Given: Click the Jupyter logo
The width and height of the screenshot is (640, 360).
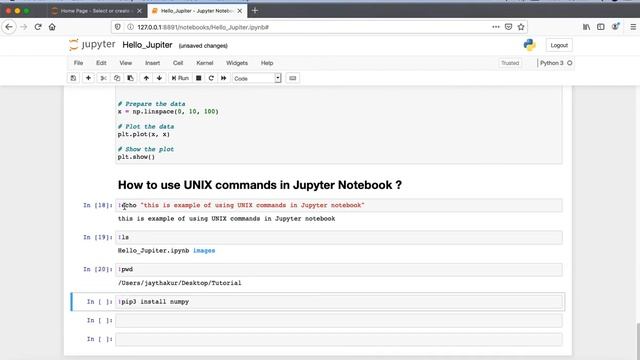Looking at the screenshot, I should coord(92,44).
